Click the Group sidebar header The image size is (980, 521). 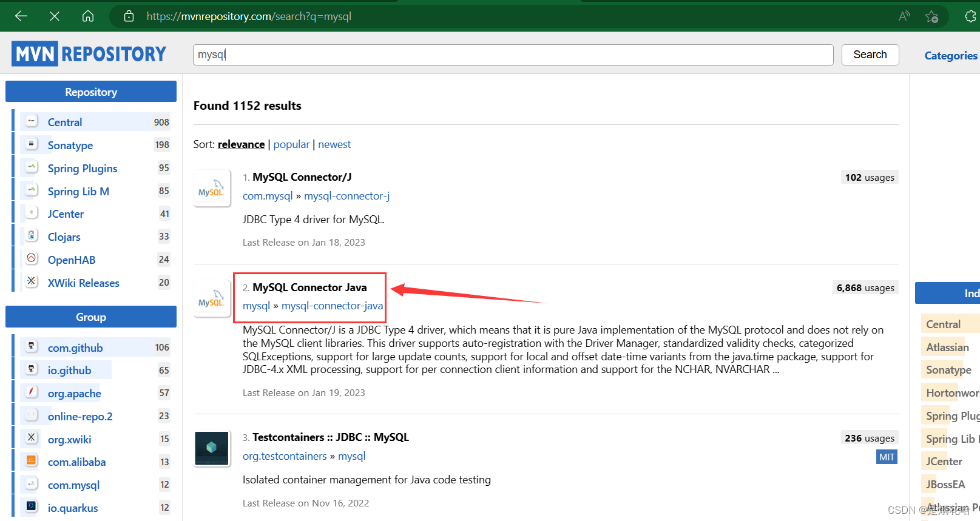[x=91, y=317]
